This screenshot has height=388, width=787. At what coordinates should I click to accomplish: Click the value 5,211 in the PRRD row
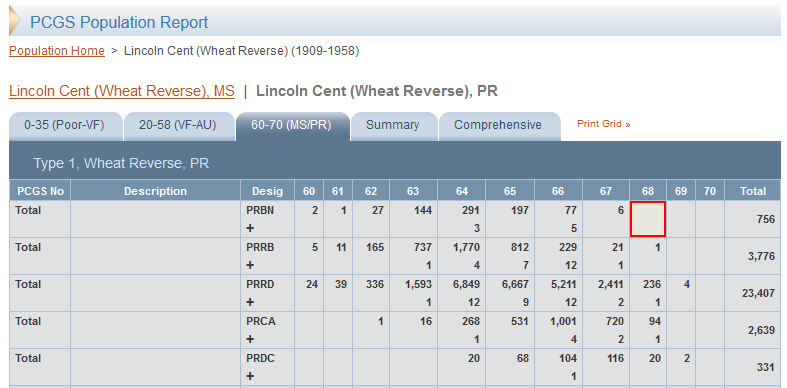click(x=565, y=284)
